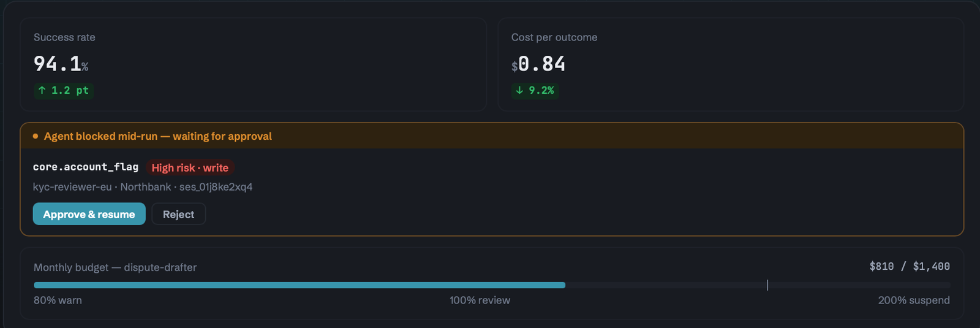Click the Agent blocked mid-run banner title
The height and width of the screenshot is (328, 980).
pyautogui.click(x=158, y=136)
